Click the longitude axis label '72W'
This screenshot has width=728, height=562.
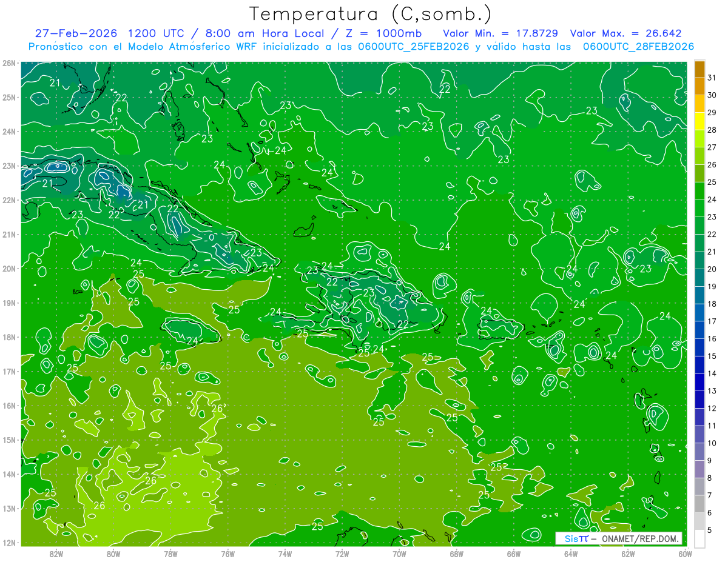pos(342,554)
